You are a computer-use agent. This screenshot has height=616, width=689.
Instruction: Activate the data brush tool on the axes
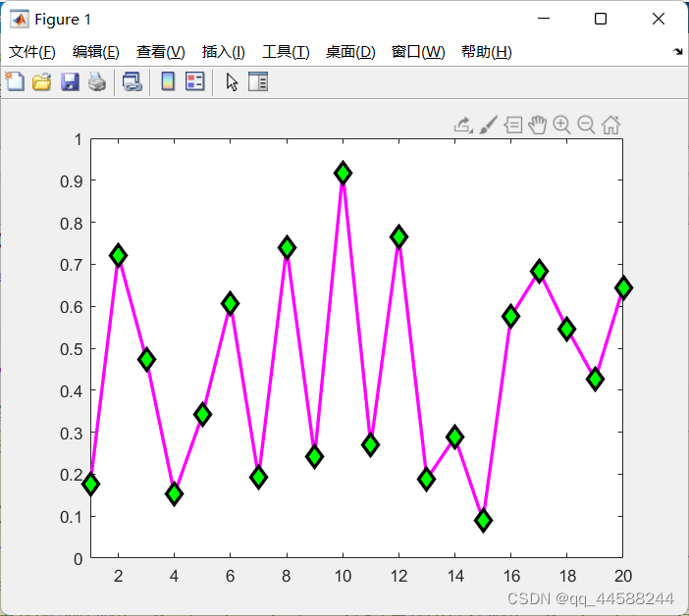(488, 126)
